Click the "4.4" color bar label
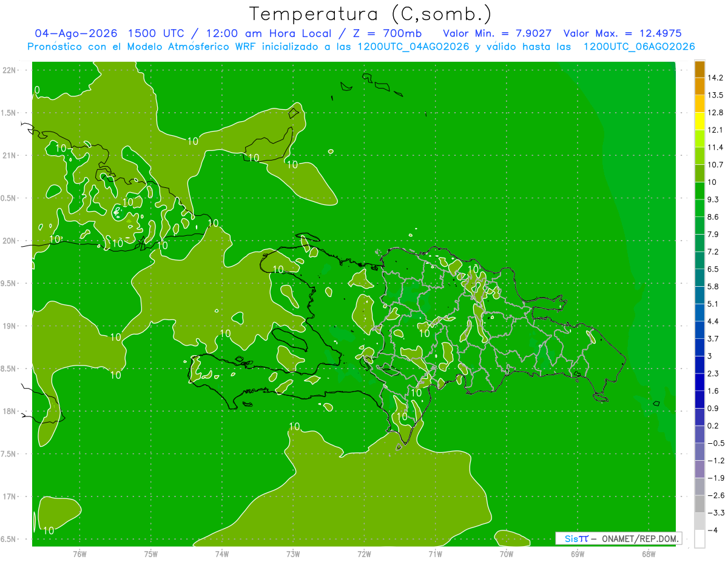Viewport: 728px width, 562px height. point(713,321)
